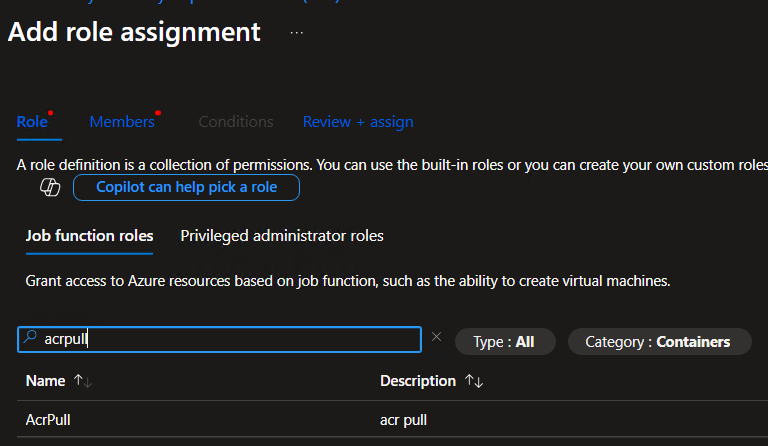The image size is (768, 446).
Task: Go to the Members tab
Action: [122, 122]
